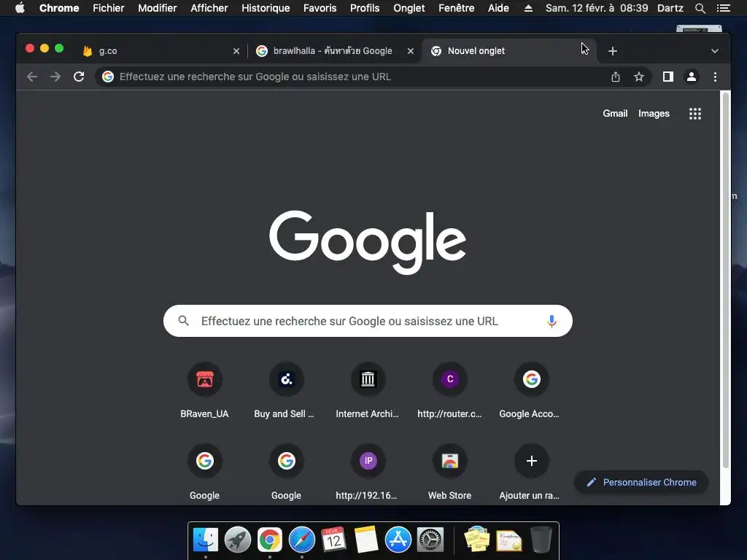Viewport: 747px width, 560px height.
Task: Reload the current page
Action: tap(79, 77)
